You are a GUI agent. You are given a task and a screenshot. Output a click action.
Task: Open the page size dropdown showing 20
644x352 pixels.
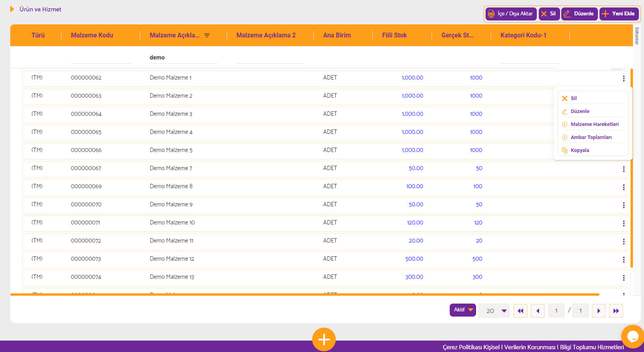[x=494, y=311]
